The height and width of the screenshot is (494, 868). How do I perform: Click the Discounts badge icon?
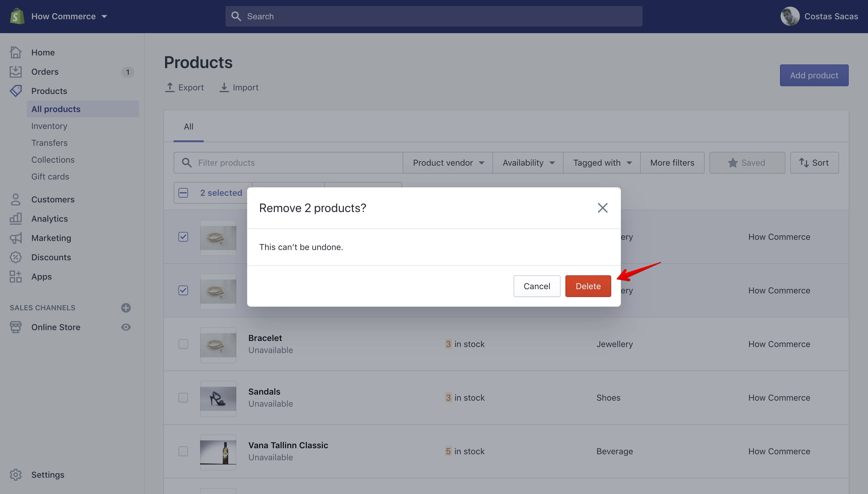(16, 257)
